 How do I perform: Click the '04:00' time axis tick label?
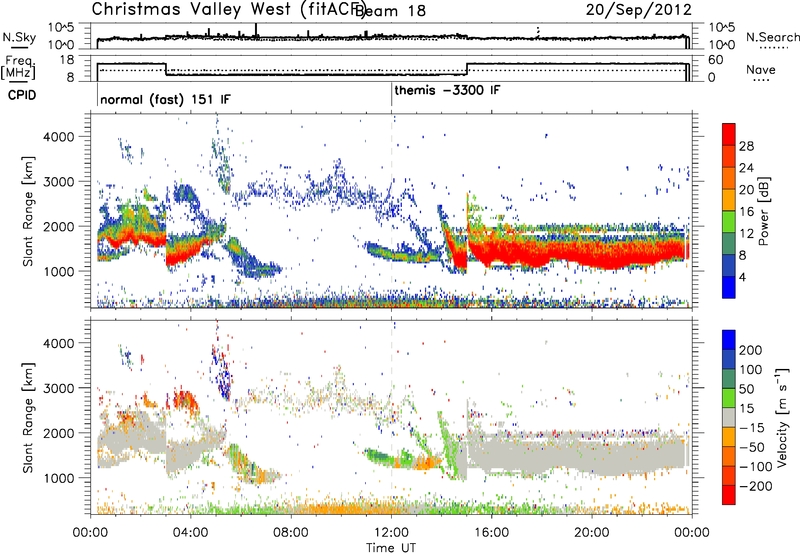(x=191, y=533)
